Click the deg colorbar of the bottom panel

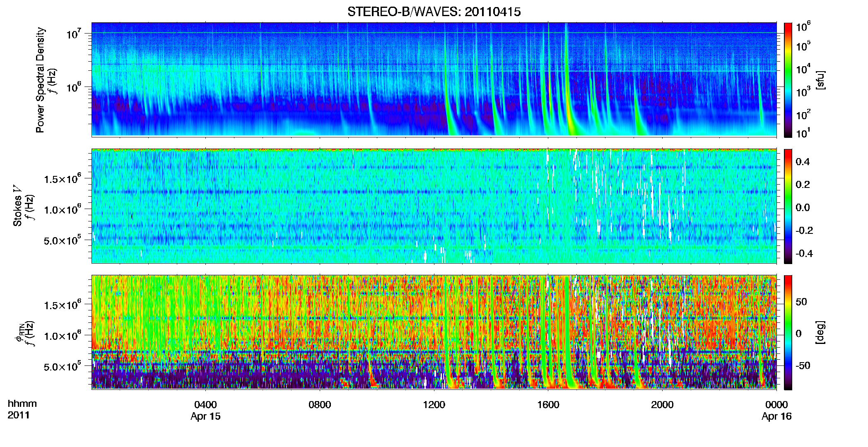coord(788,332)
